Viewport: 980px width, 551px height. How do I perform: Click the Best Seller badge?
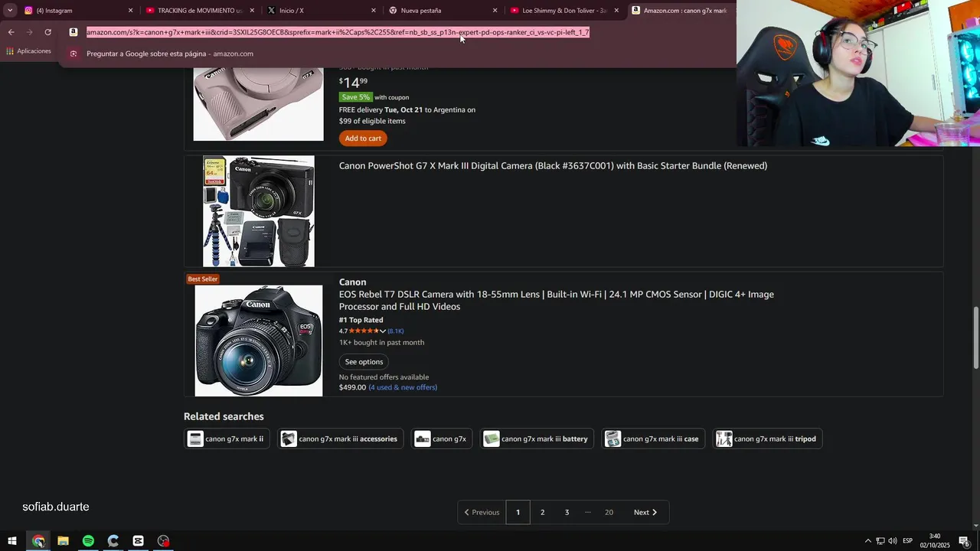(x=203, y=279)
